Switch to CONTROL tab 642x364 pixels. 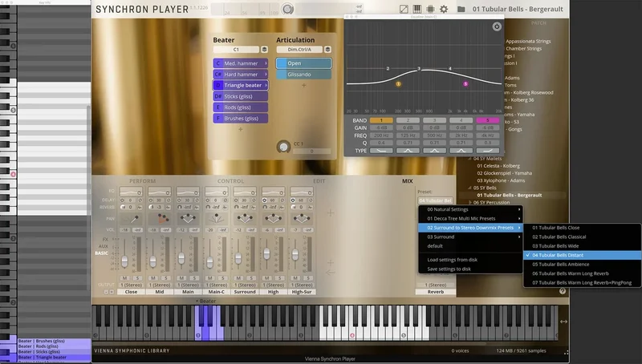pyautogui.click(x=230, y=180)
